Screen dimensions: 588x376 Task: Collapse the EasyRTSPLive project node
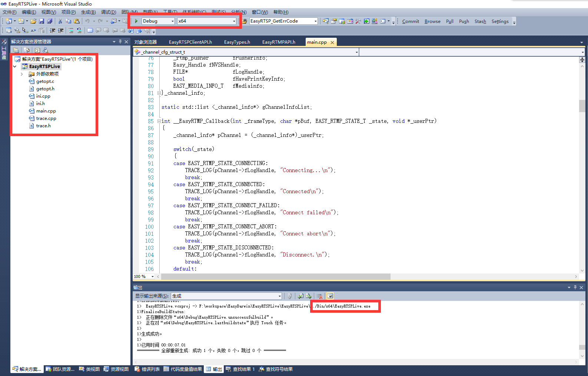point(14,67)
